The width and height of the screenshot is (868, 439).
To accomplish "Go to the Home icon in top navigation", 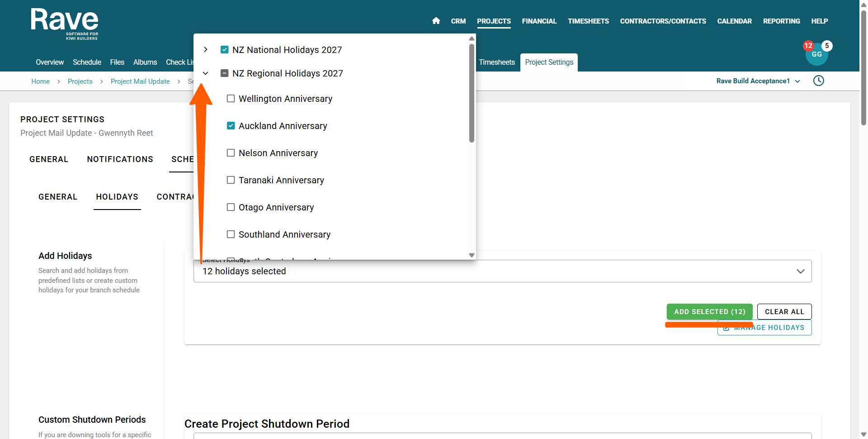I will (436, 21).
